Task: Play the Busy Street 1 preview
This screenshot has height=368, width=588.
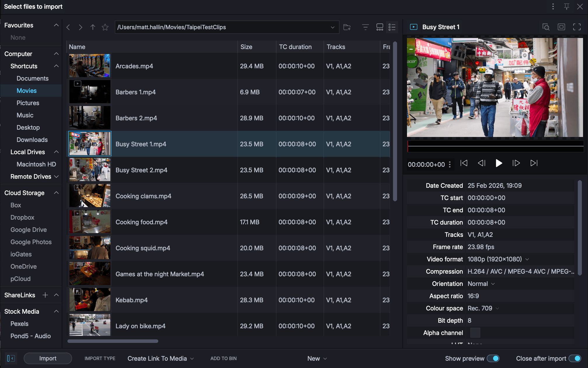Action: click(499, 163)
